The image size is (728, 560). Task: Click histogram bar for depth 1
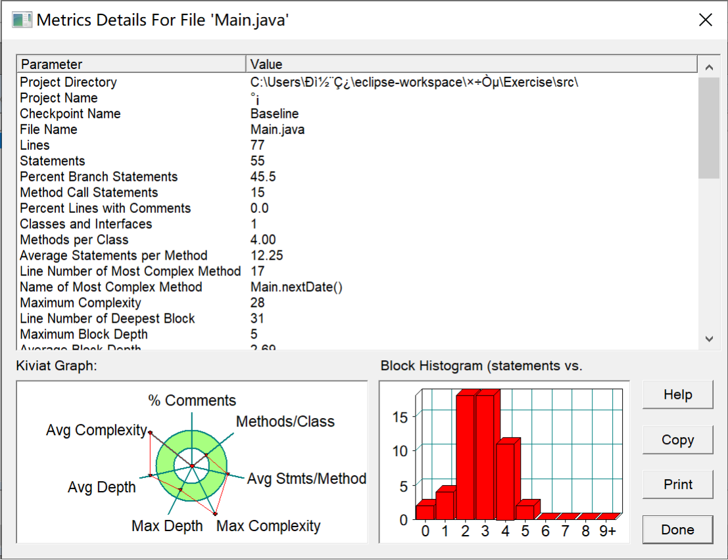coord(445,505)
